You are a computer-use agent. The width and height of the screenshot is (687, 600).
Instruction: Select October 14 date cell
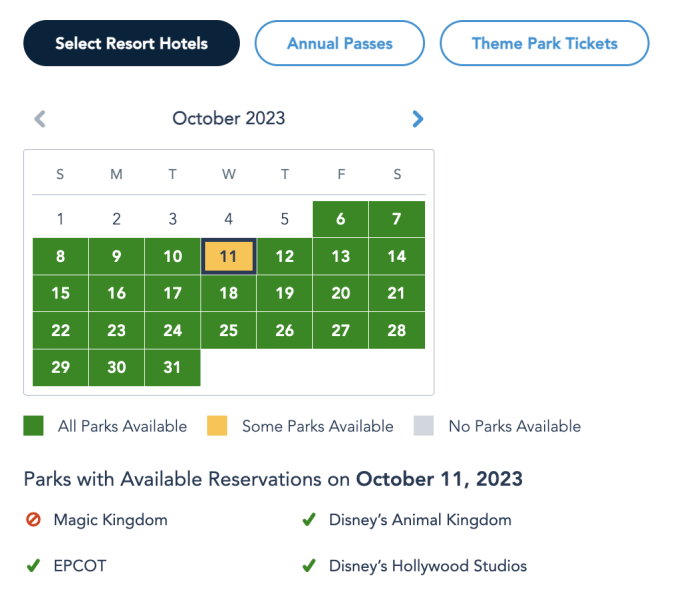click(397, 257)
